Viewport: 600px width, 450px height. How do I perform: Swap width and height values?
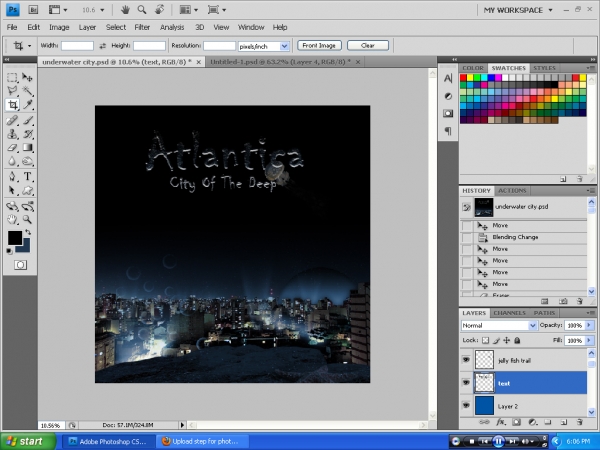pyautogui.click(x=103, y=46)
